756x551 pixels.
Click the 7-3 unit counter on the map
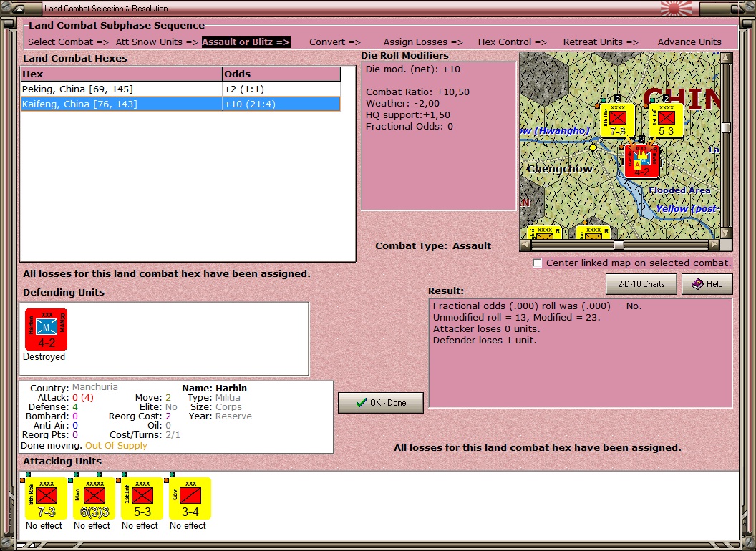(x=618, y=120)
